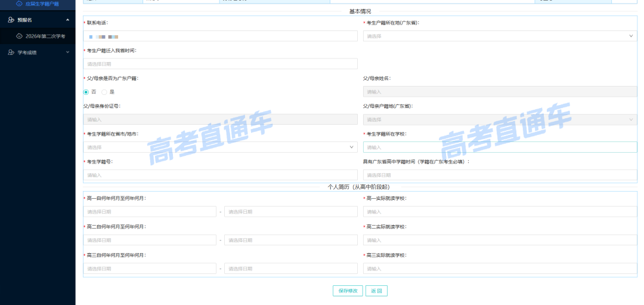Click the 学考成绩 sidebar icon
The height and width of the screenshot is (305, 644).
(11, 53)
